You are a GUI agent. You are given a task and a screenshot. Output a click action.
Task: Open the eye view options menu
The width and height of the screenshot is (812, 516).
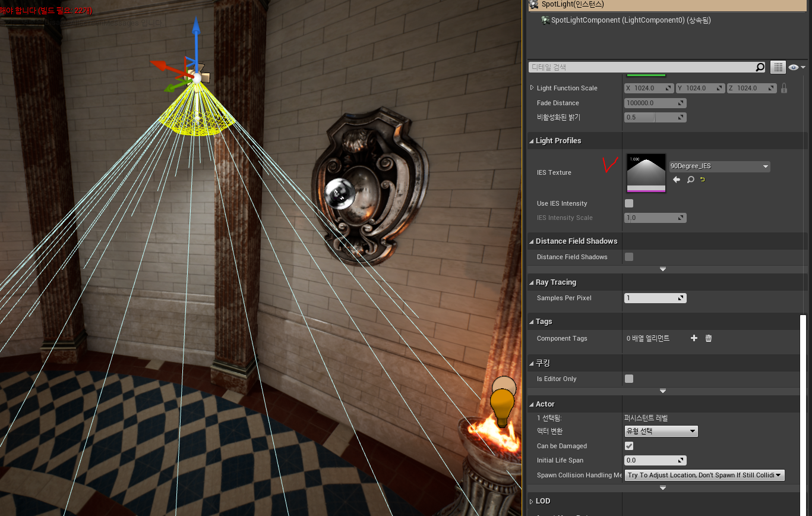click(797, 67)
